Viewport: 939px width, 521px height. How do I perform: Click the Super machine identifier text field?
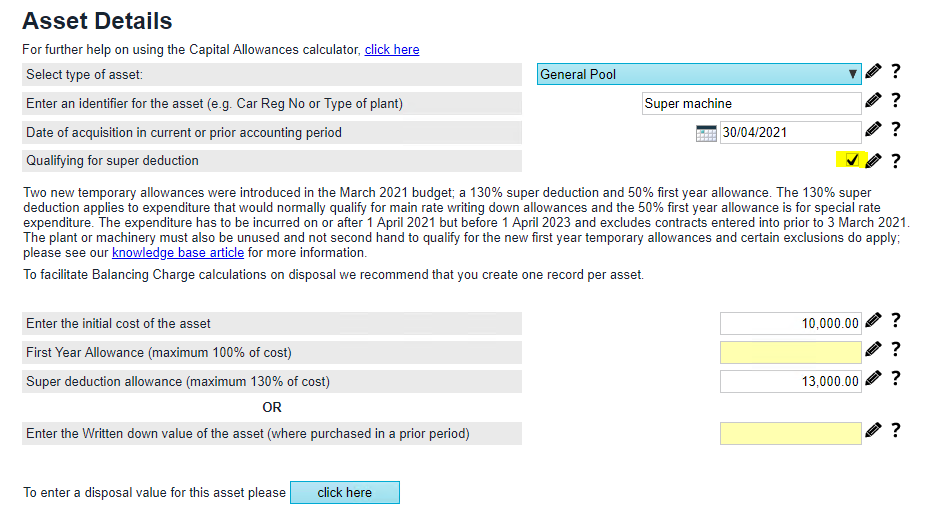click(x=750, y=103)
